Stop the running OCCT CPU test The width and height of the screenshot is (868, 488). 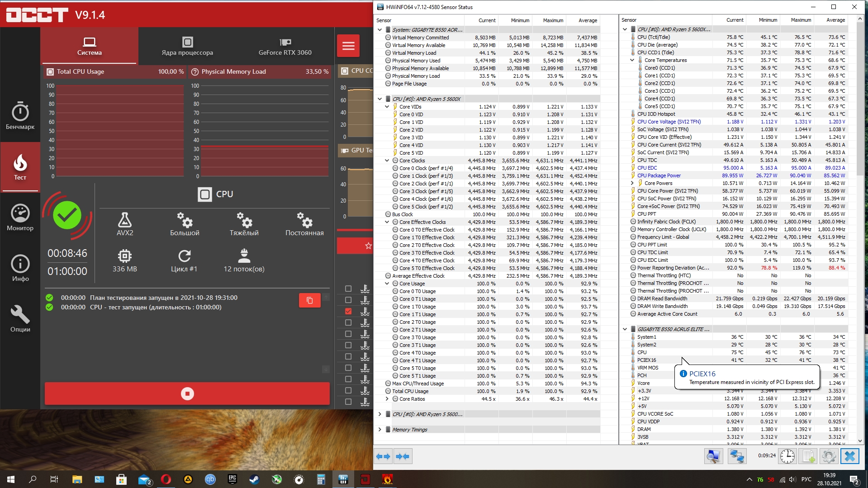tap(187, 393)
